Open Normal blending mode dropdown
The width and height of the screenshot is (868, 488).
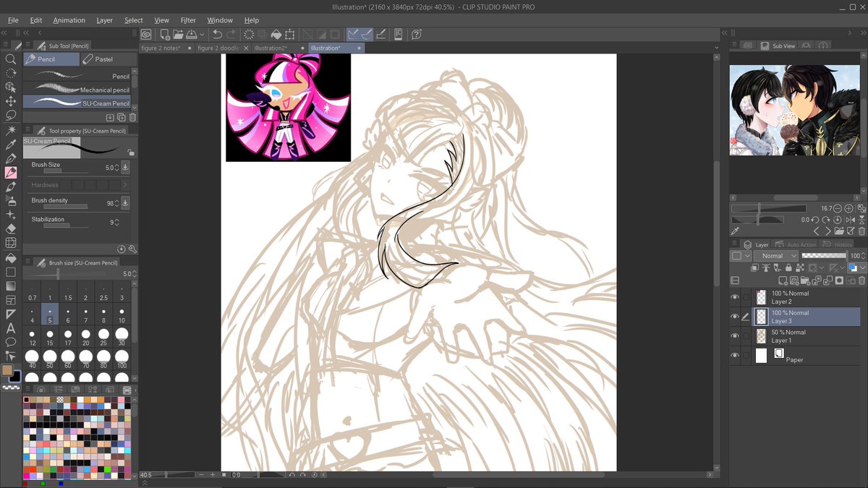[x=776, y=256]
